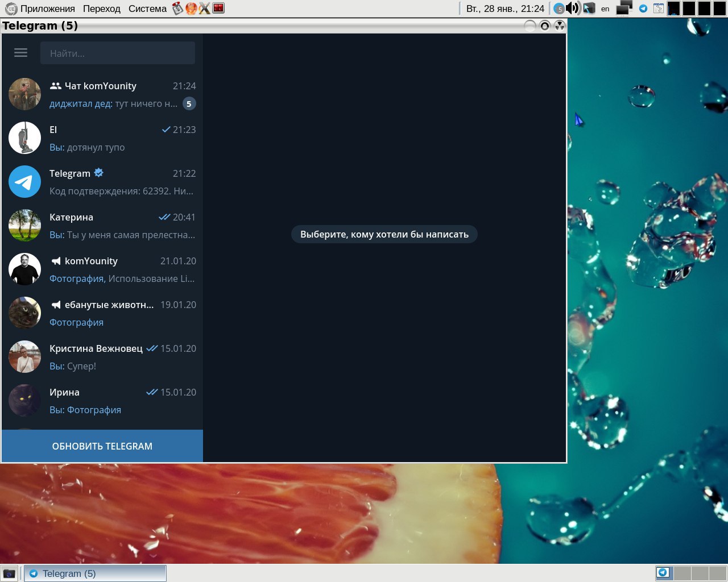728x582 pixels.
Task: Select the avatar of Чат komYounity
Action: pos(24,94)
